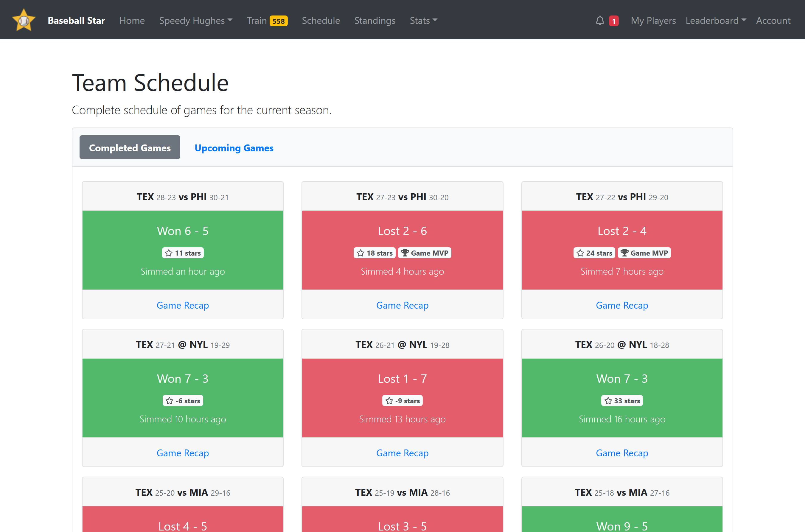Click the 33 stars badge
Viewport: 805px width, 532px height.
pos(622,401)
